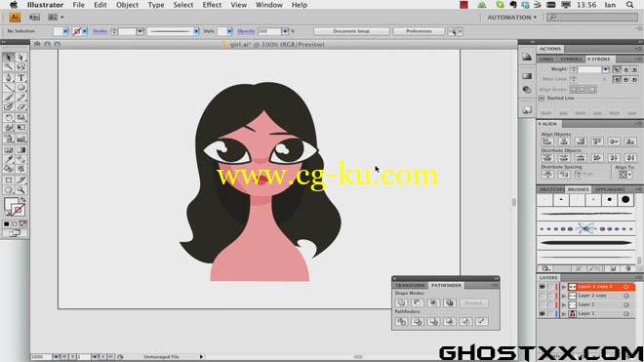Image resolution: width=644 pixels, height=362 pixels.
Task: Open the Automation workspace dropdown
Action: tap(511, 18)
